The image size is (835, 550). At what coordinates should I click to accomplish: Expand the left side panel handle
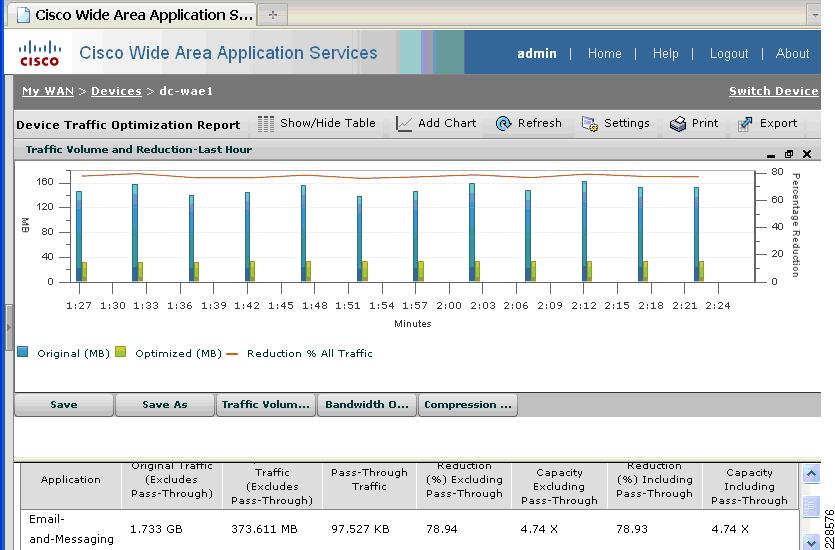click(9, 326)
